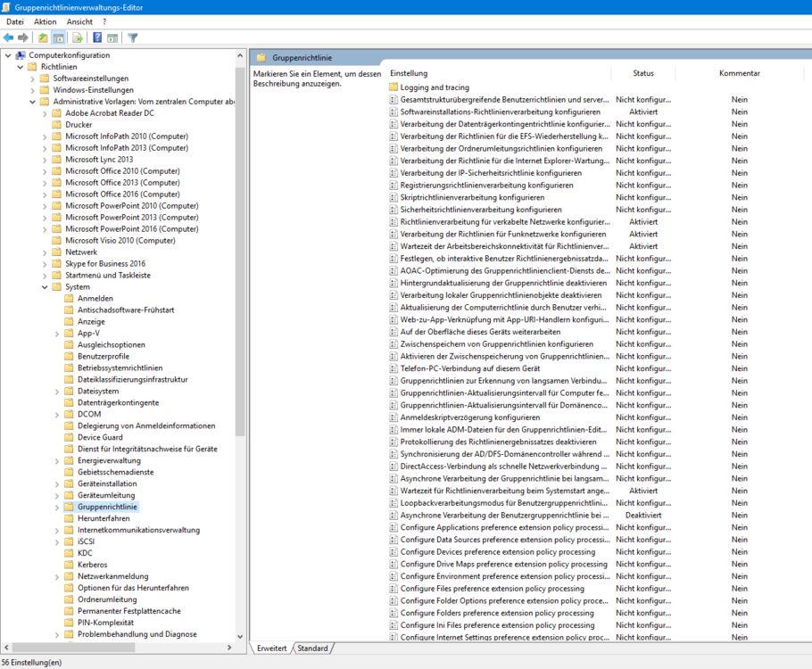Toggle the show/hide console tree icon
Screen dimensions: 812x669
(59, 37)
